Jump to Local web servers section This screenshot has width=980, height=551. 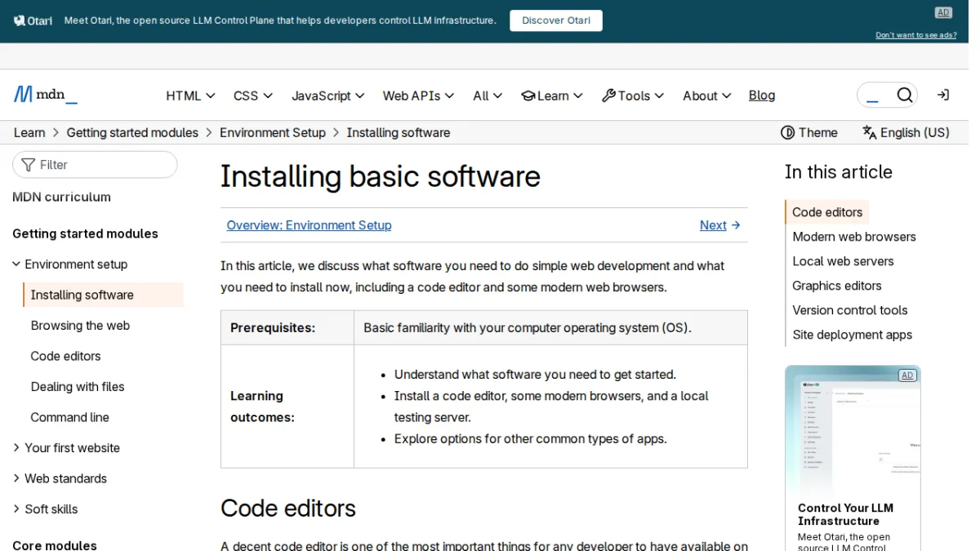coord(843,261)
